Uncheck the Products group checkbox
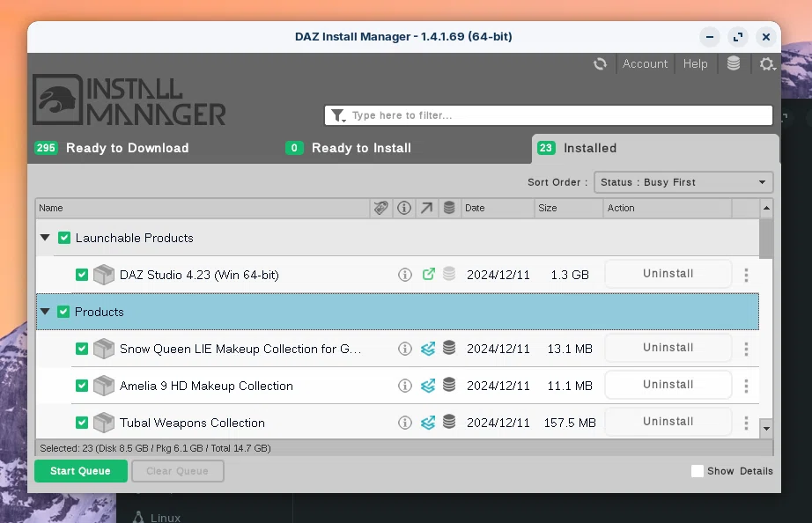The width and height of the screenshot is (812, 523). [63, 312]
